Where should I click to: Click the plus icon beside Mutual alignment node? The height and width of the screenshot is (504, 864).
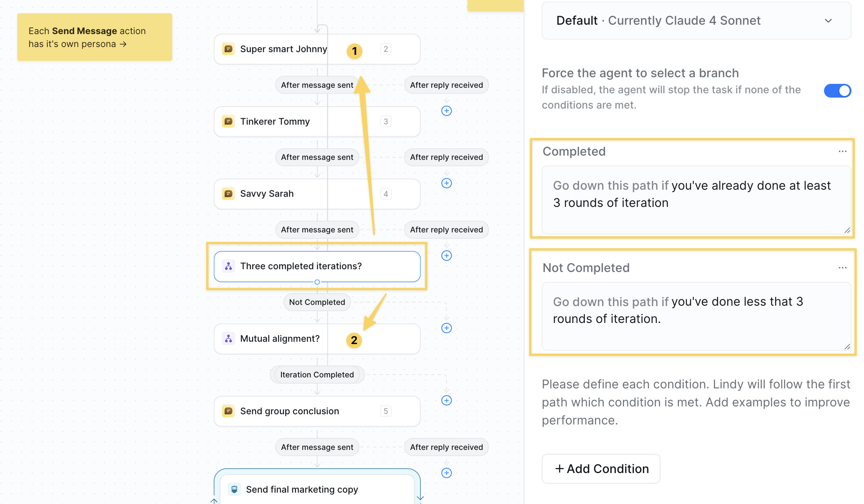(447, 328)
